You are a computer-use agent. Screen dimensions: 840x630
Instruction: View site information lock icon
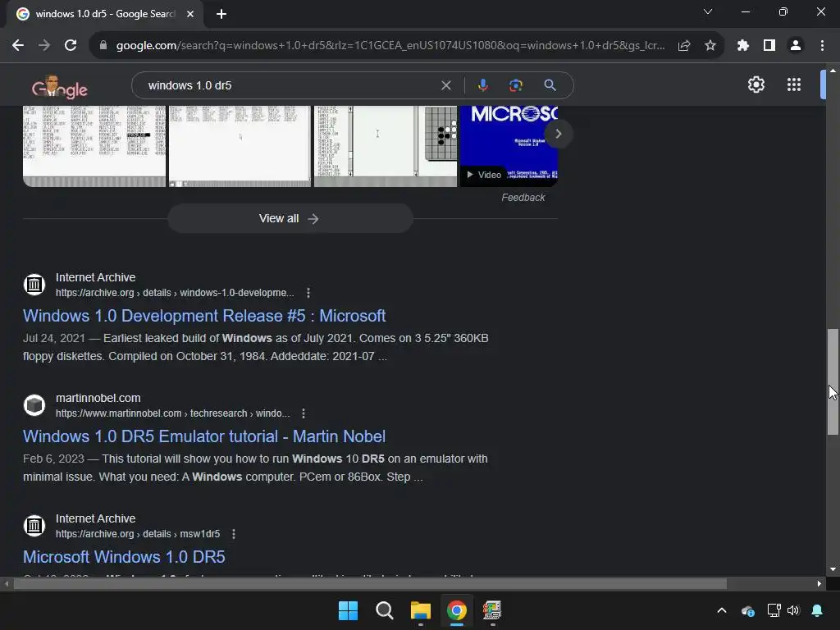(x=103, y=46)
